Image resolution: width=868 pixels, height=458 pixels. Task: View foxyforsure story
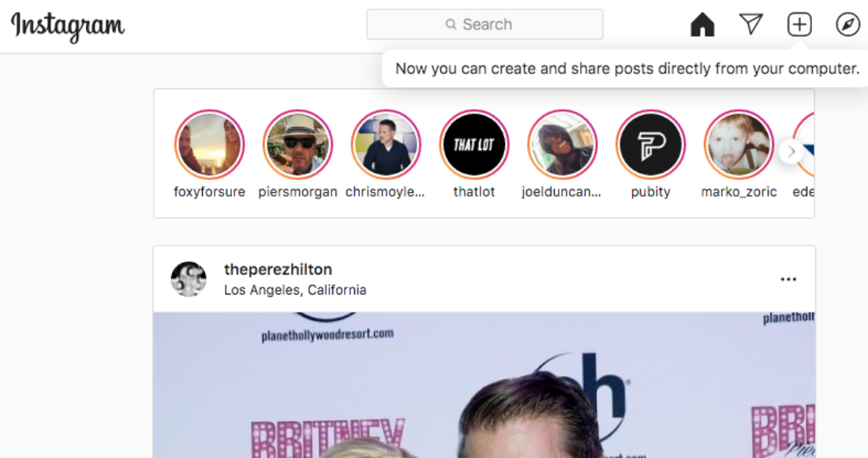coord(209,144)
